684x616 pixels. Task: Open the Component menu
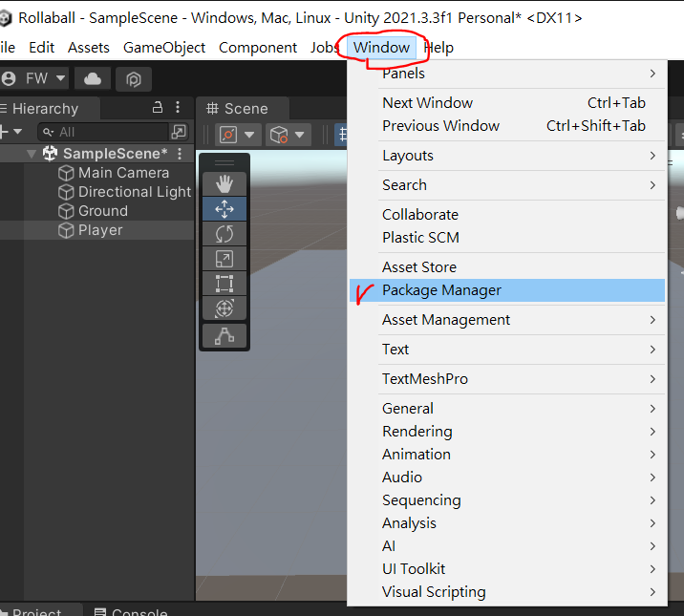click(258, 48)
